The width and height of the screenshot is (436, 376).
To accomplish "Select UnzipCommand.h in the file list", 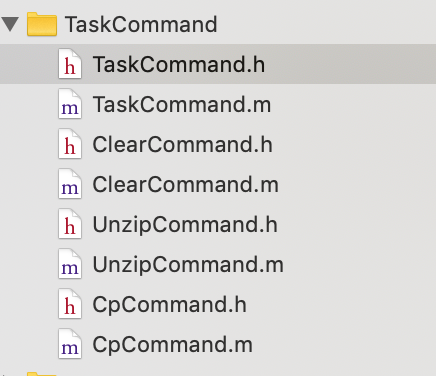I will pyautogui.click(x=185, y=224).
